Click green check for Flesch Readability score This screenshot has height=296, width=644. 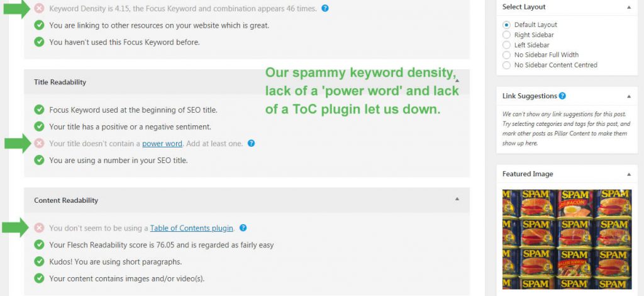(39, 245)
